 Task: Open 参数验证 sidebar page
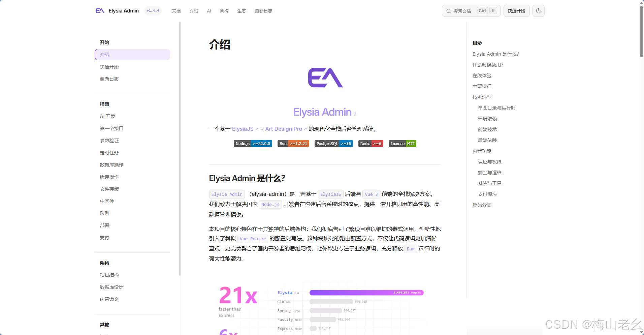[x=109, y=141]
